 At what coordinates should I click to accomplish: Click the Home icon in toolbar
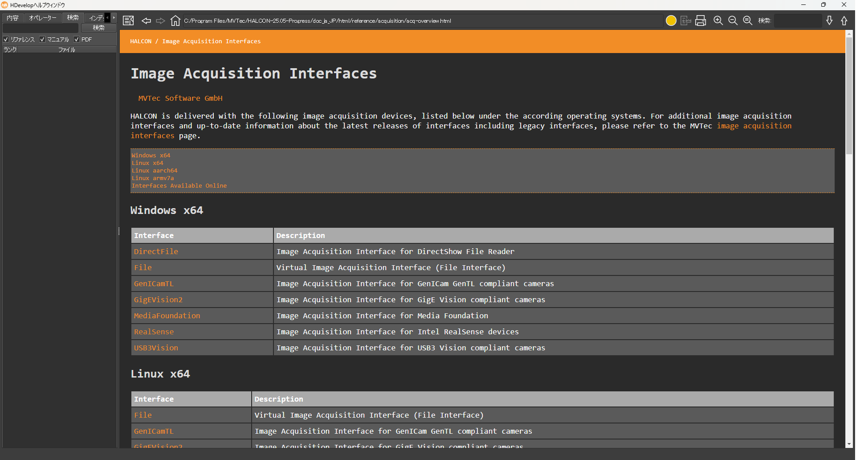(175, 21)
